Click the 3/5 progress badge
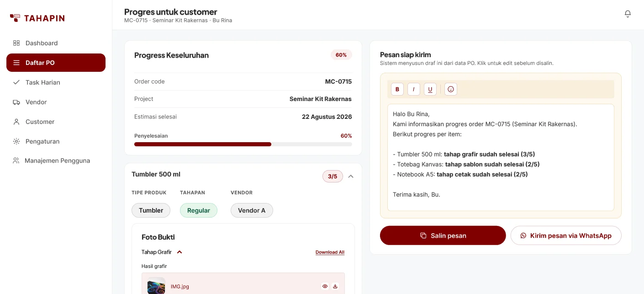The image size is (644, 294). (x=333, y=176)
